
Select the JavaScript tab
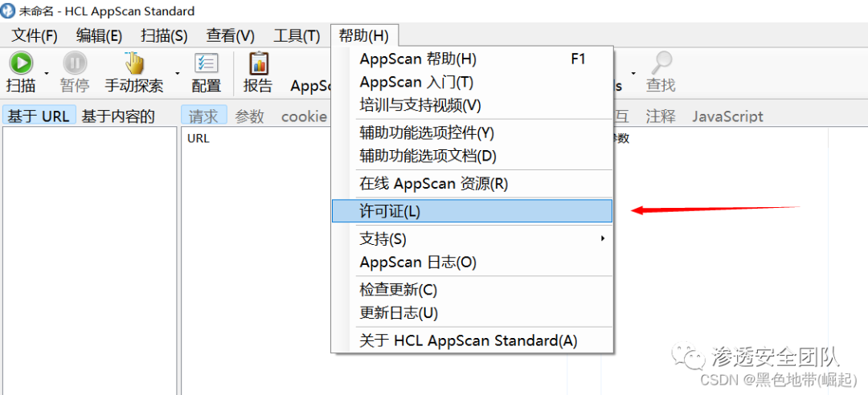pos(727,116)
